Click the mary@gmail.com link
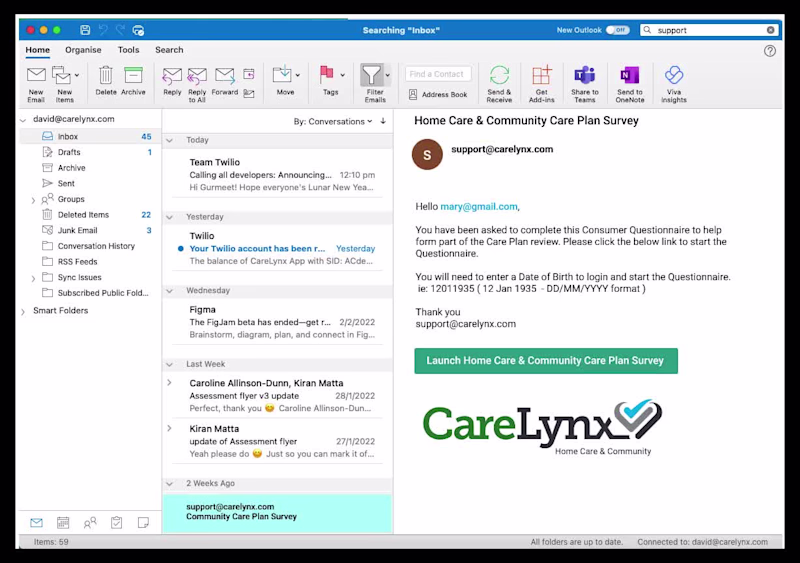The width and height of the screenshot is (800, 563). (x=479, y=207)
